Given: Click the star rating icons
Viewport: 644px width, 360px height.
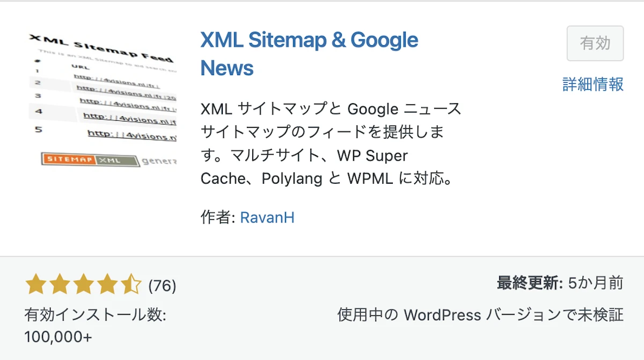Looking at the screenshot, I should click(83, 285).
